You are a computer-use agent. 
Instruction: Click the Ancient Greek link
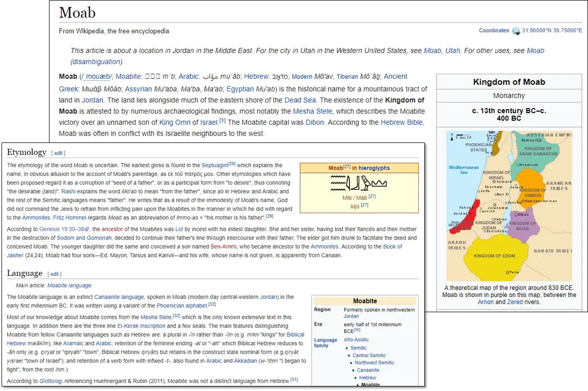pos(233,82)
